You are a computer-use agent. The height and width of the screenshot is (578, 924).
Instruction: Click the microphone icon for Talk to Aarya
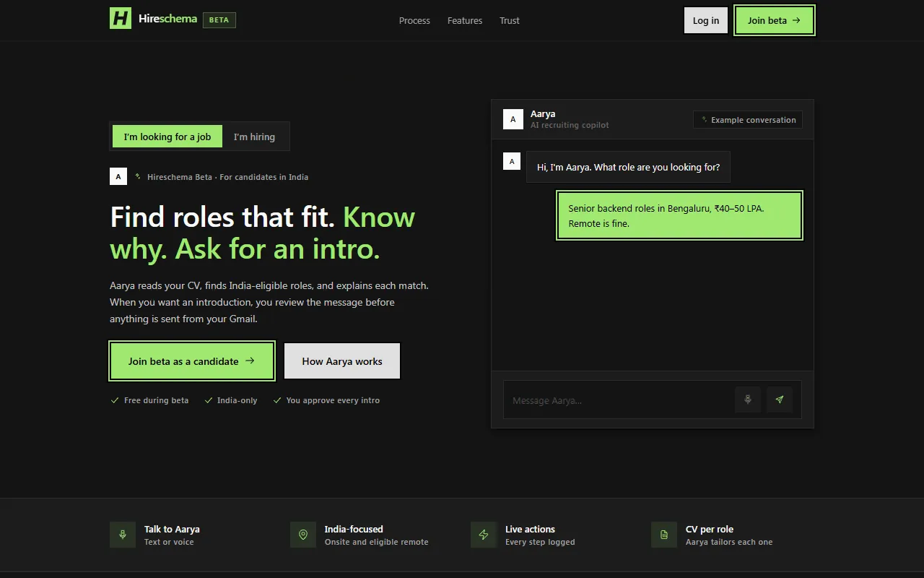pyautogui.click(x=123, y=535)
